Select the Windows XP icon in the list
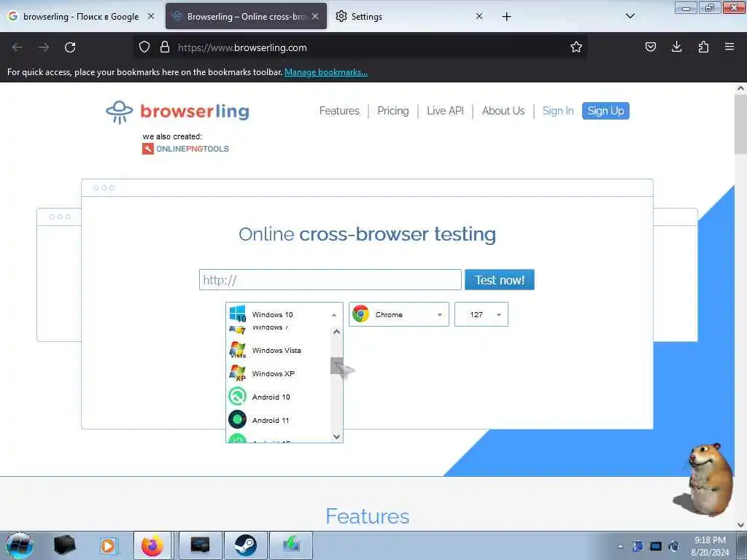Screen dimensions: 747x560 tap(237, 373)
